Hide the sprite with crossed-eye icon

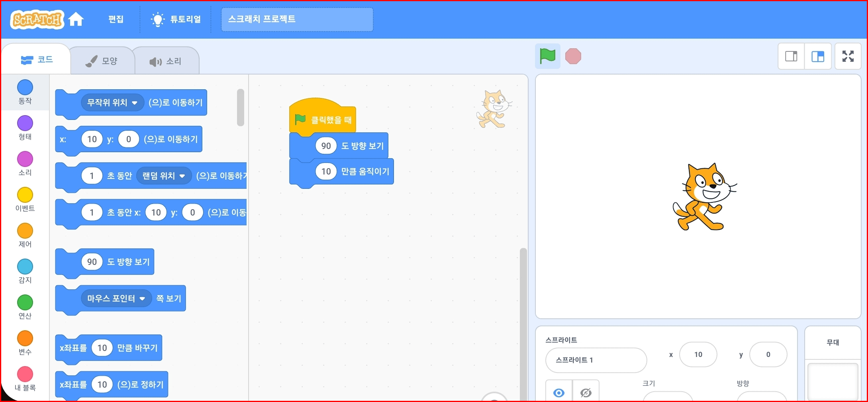pyautogui.click(x=586, y=392)
